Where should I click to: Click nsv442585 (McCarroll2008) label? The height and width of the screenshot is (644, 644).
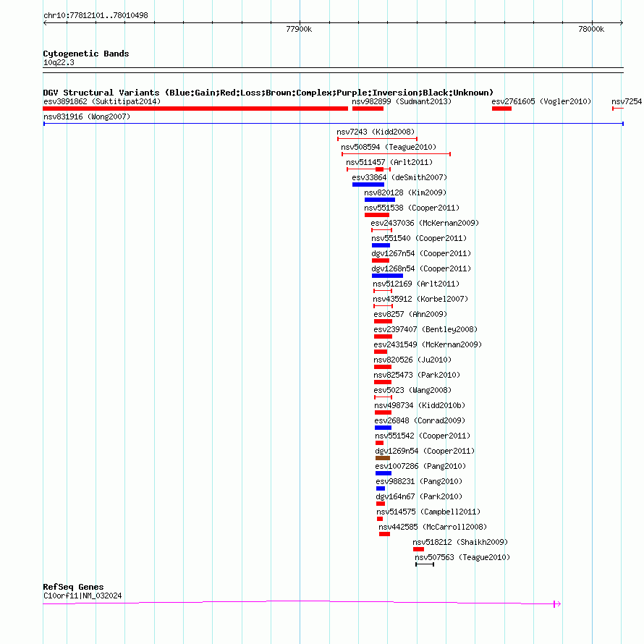click(433, 527)
